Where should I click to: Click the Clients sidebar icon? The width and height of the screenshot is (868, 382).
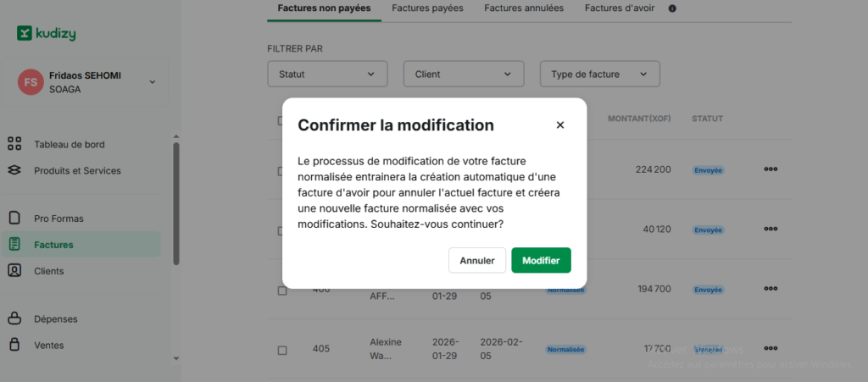point(14,271)
